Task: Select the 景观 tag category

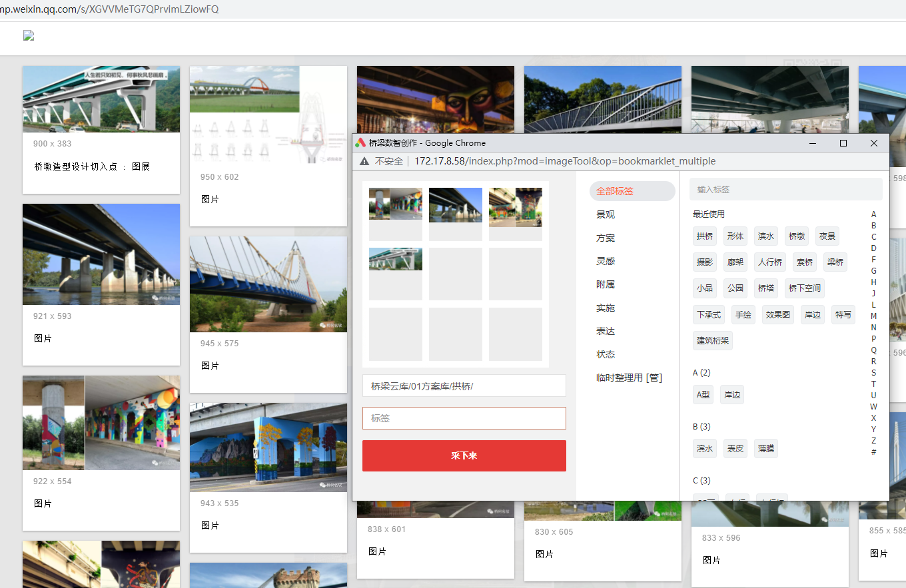Action: click(606, 214)
